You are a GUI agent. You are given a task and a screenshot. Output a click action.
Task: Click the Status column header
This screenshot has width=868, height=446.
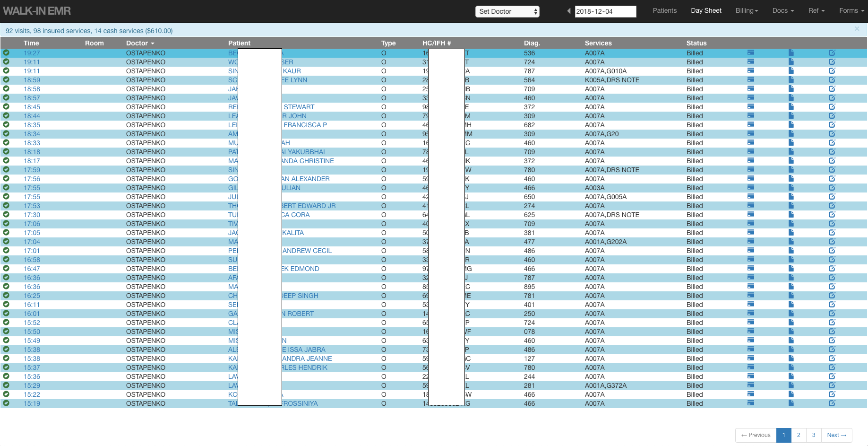pos(696,43)
